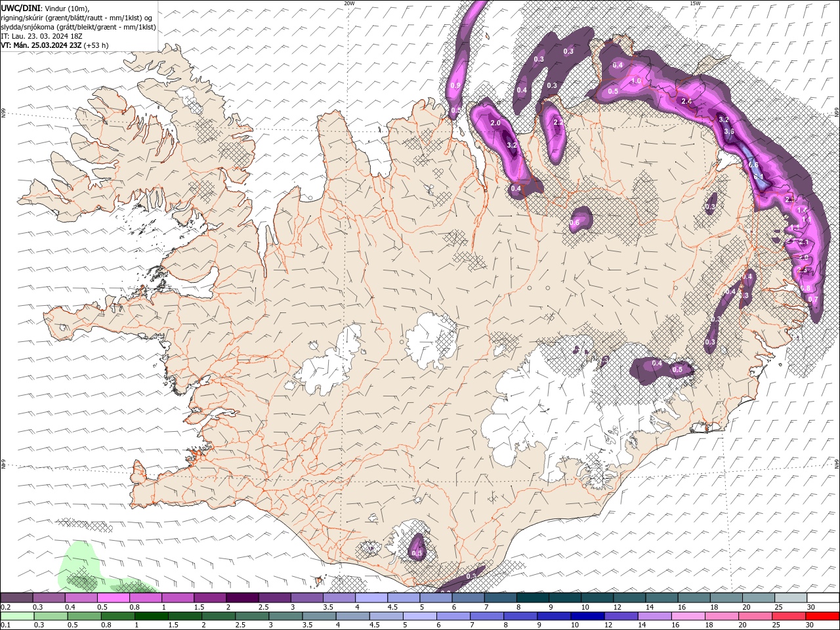This screenshot has height=630, width=840.
Task: Pick the 18–20 swatch in upper legend row
Action: (726, 597)
